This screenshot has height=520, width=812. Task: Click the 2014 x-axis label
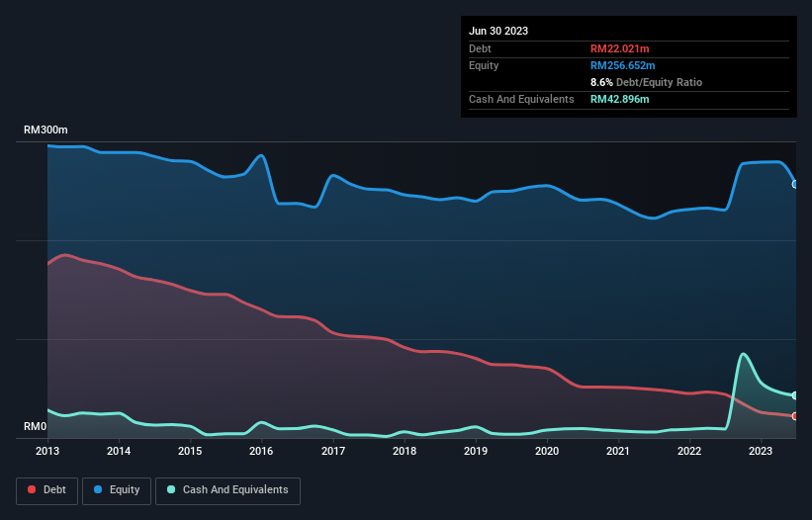[x=119, y=451]
